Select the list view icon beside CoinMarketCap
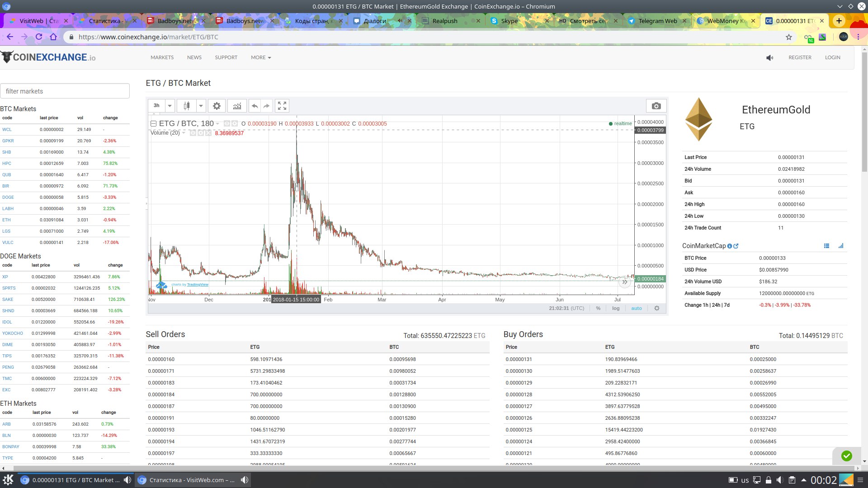Image resolution: width=868 pixels, height=488 pixels. 826,246
